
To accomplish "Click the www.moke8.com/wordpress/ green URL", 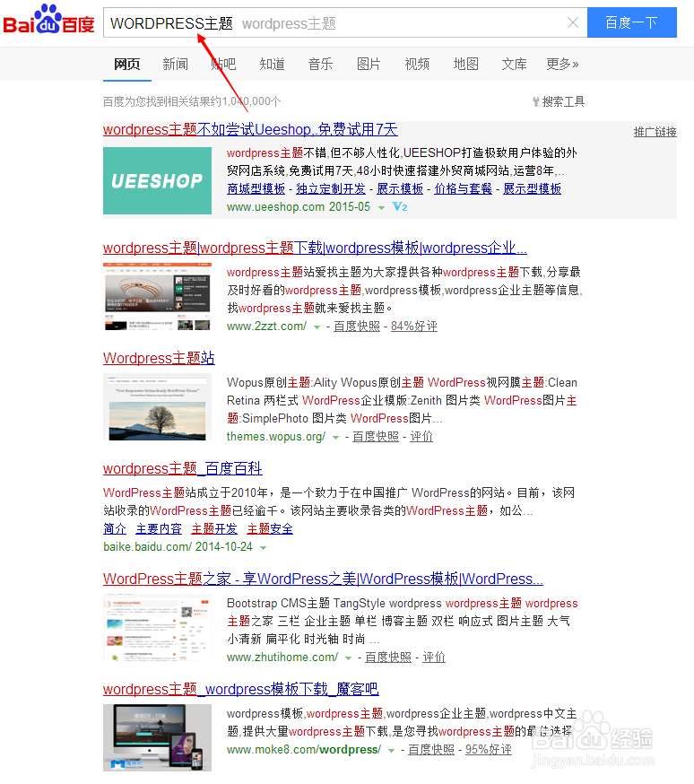I will (x=304, y=750).
